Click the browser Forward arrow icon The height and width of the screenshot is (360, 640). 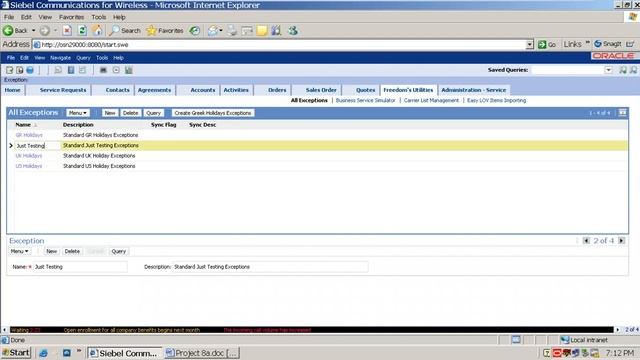coord(44,31)
